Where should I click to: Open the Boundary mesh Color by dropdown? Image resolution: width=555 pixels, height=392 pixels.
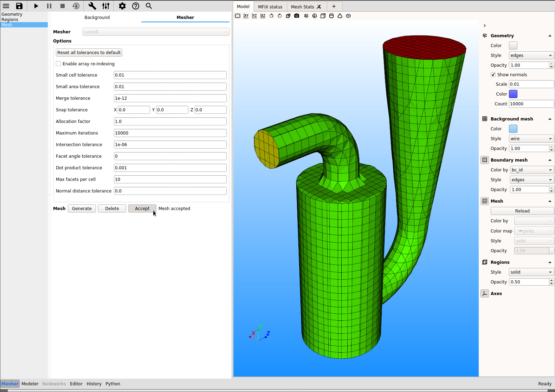click(531, 170)
